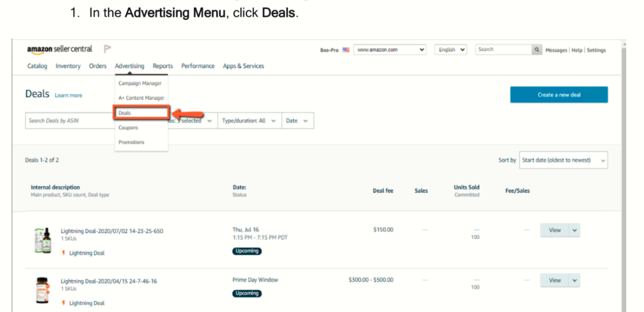
Task: Click the Prime Day Window text
Action: [255, 280]
